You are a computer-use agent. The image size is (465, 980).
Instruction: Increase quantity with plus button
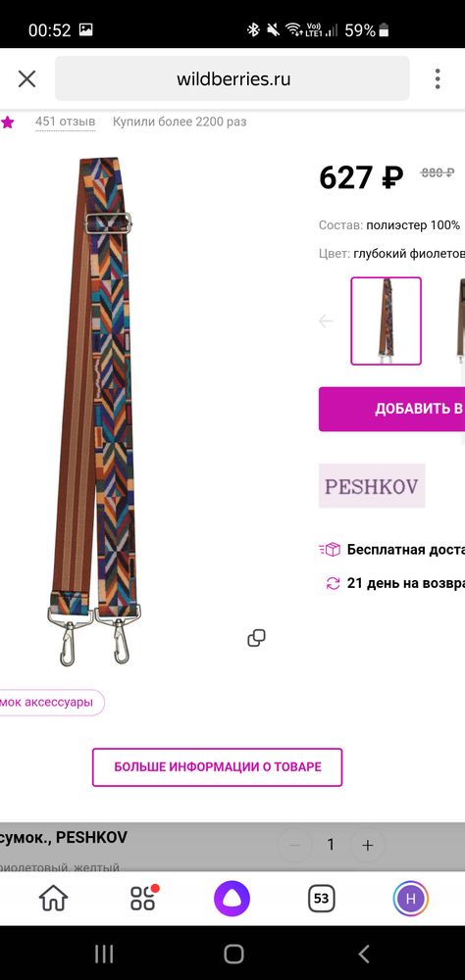pos(367,845)
